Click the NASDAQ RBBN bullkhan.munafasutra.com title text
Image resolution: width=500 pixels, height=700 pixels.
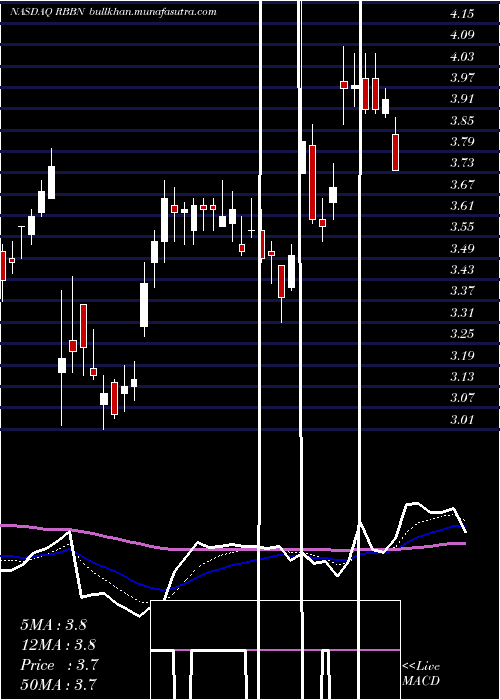(x=113, y=12)
